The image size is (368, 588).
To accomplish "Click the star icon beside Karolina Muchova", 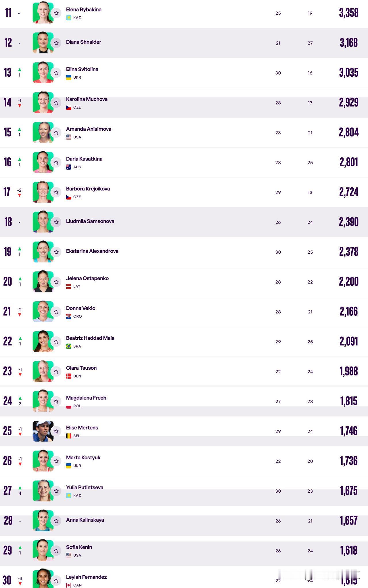I will (56, 103).
